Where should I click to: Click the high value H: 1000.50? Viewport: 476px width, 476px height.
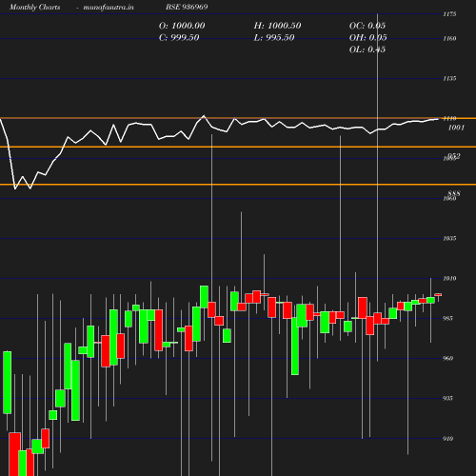(x=277, y=26)
